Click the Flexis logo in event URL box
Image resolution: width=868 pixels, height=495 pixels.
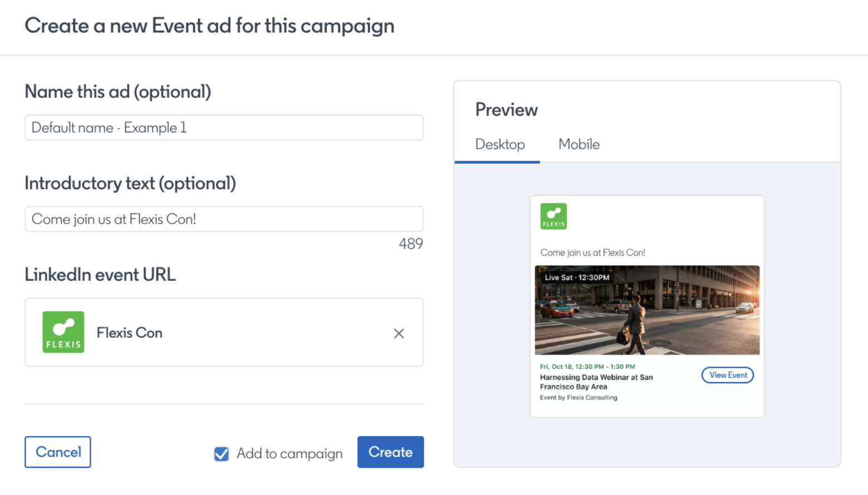click(x=63, y=332)
